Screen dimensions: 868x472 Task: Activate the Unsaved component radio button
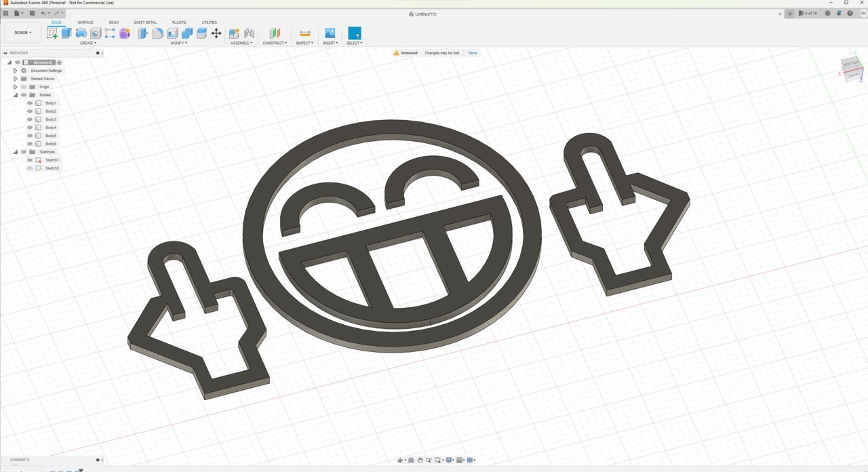coord(60,62)
